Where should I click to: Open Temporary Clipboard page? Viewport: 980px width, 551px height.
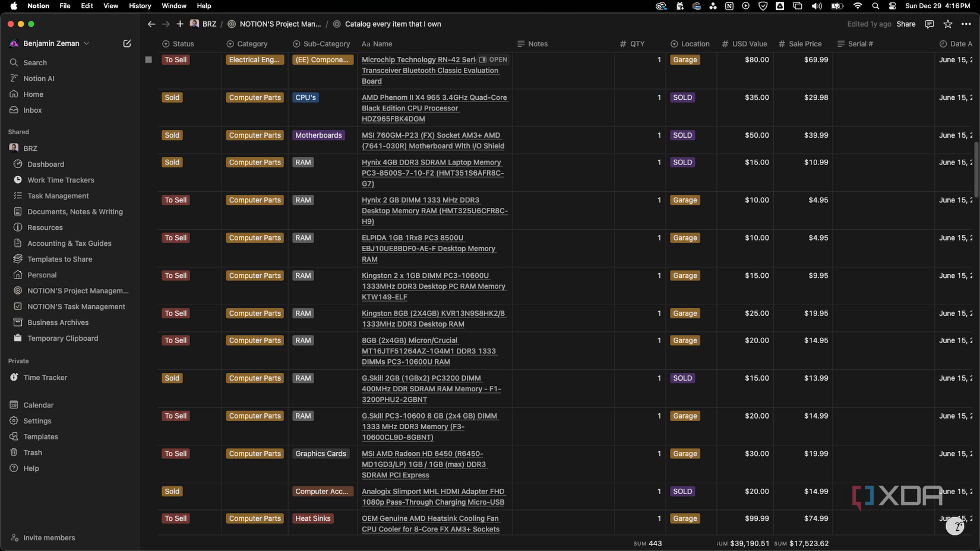click(x=62, y=338)
